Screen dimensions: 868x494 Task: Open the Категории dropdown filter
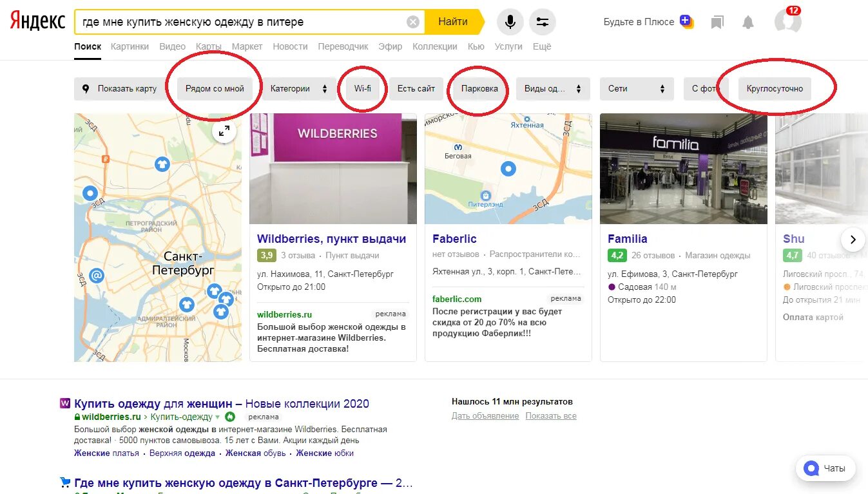tap(298, 89)
